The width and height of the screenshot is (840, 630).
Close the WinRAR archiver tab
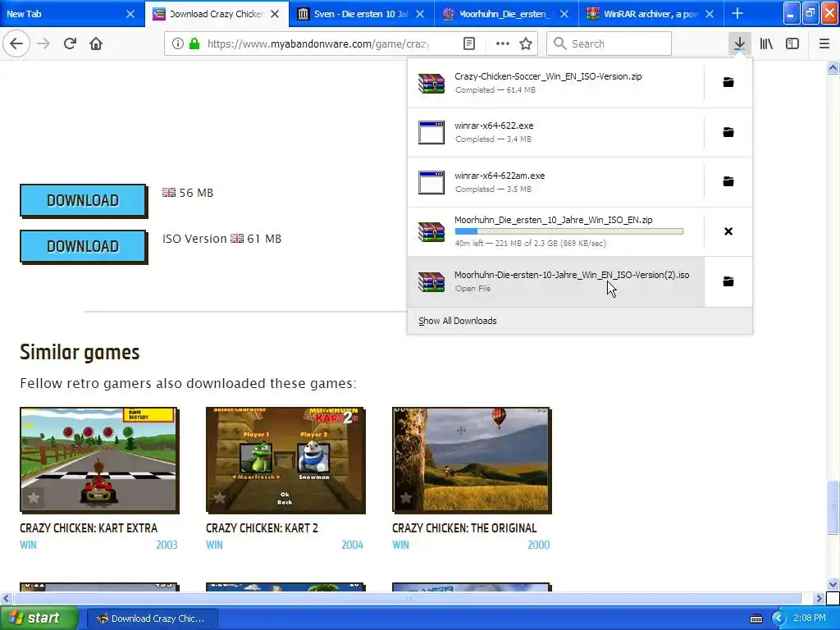click(710, 14)
